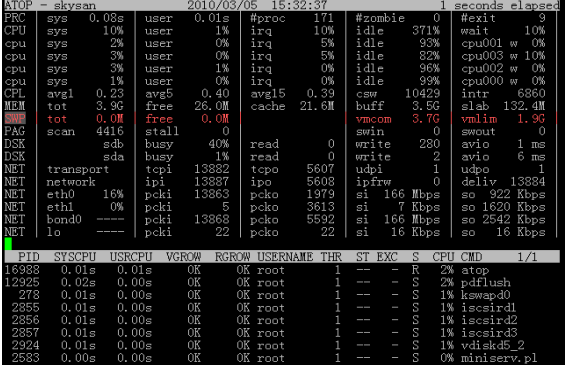Click the cpu003 w 10% entry
This screenshot has height=367, width=566.
click(503, 56)
